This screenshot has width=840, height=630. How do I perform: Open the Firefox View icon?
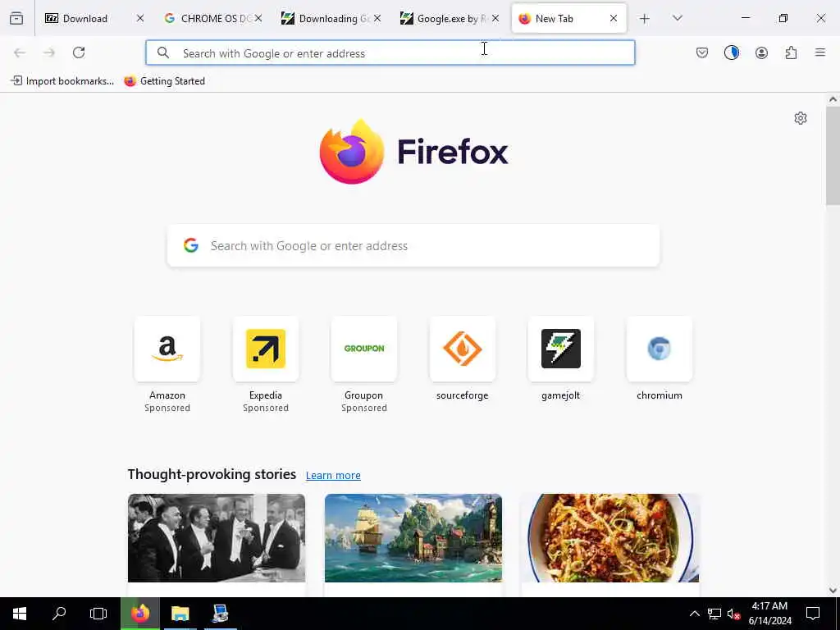tap(16, 18)
